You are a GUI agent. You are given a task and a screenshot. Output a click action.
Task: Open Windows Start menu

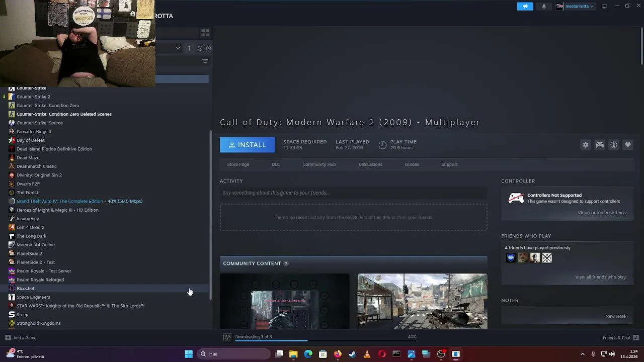coord(189,354)
